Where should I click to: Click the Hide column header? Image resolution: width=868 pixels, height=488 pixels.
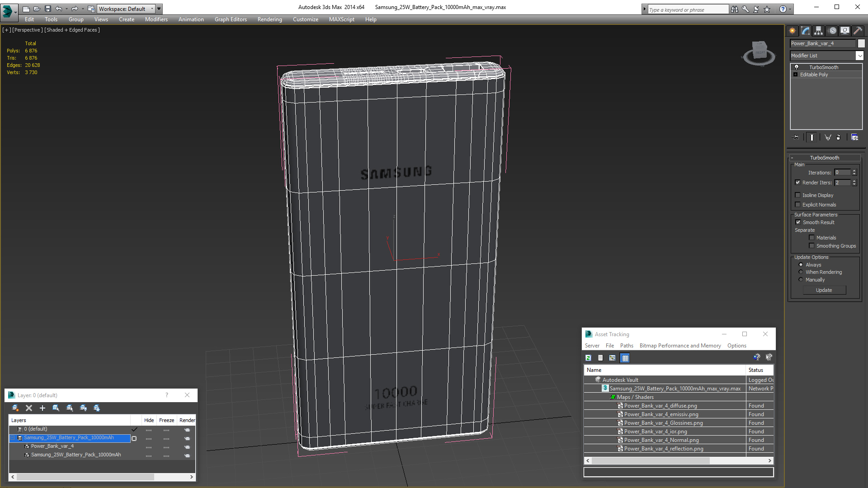(x=149, y=420)
